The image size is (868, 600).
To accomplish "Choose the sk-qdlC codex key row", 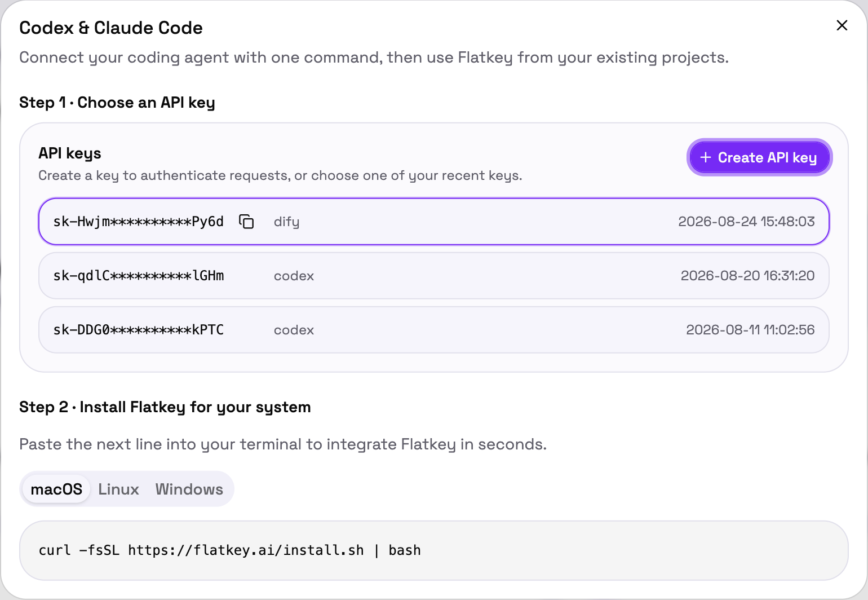I will pos(434,276).
